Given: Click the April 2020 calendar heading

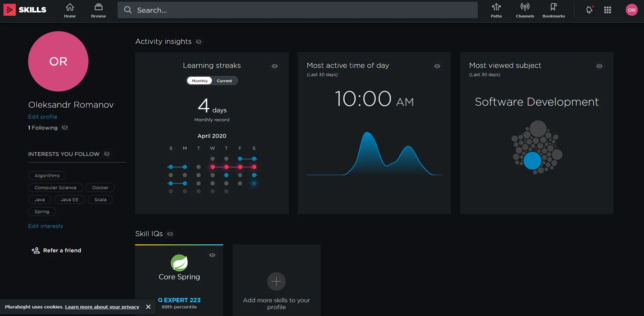Looking at the screenshot, I should tap(212, 136).
